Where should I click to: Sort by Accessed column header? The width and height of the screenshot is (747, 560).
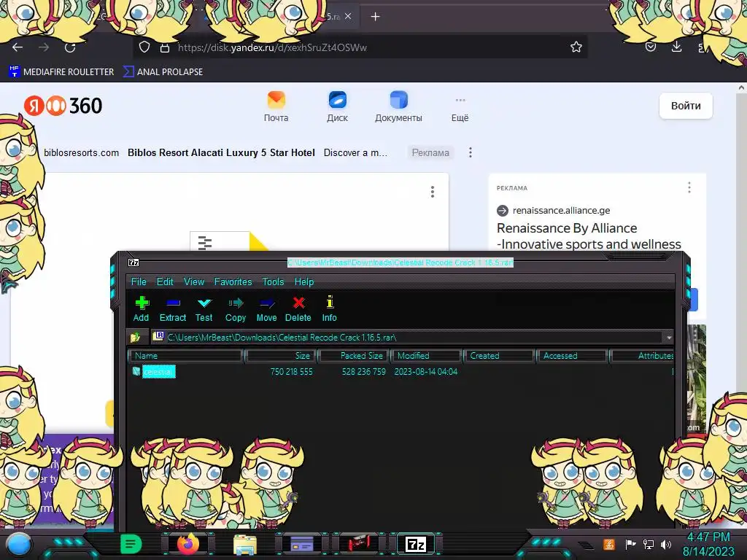tap(571, 356)
